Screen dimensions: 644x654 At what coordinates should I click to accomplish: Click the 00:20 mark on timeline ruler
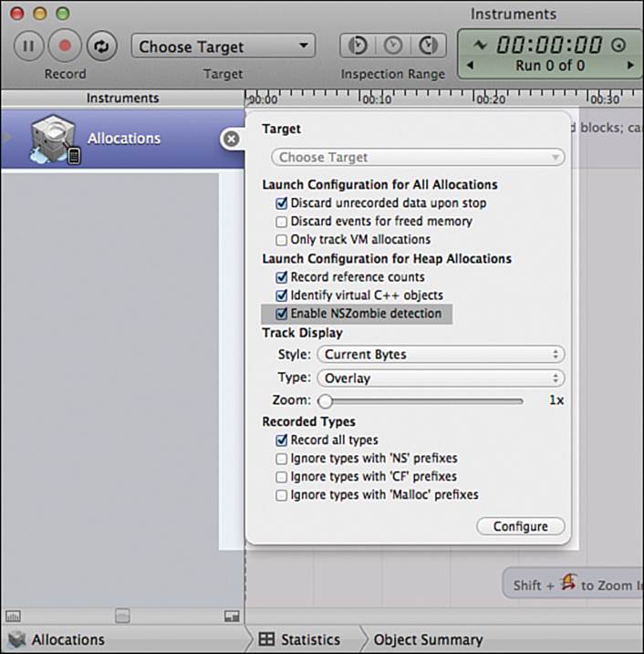tap(491, 99)
